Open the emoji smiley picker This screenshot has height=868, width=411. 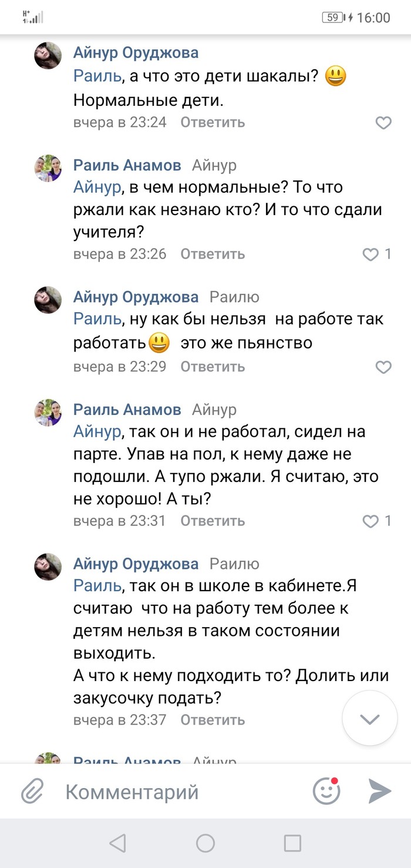tap(326, 791)
